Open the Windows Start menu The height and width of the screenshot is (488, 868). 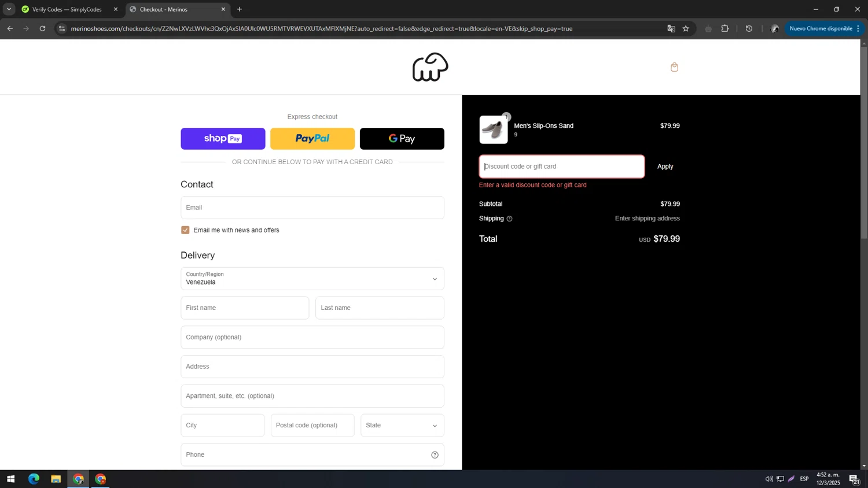10,479
